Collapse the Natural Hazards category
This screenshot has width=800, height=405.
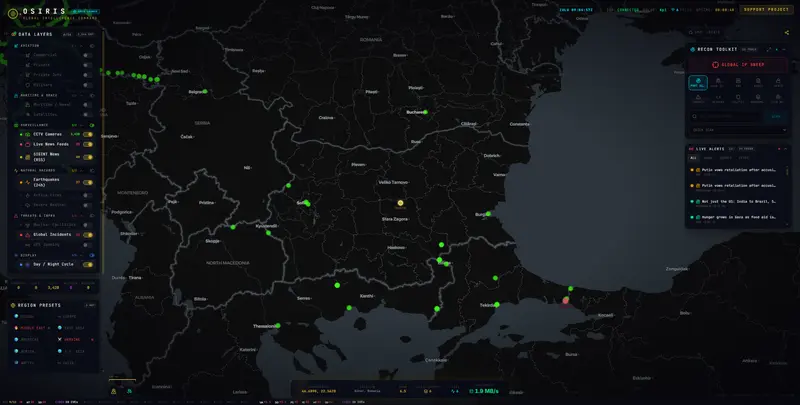pos(82,170)
